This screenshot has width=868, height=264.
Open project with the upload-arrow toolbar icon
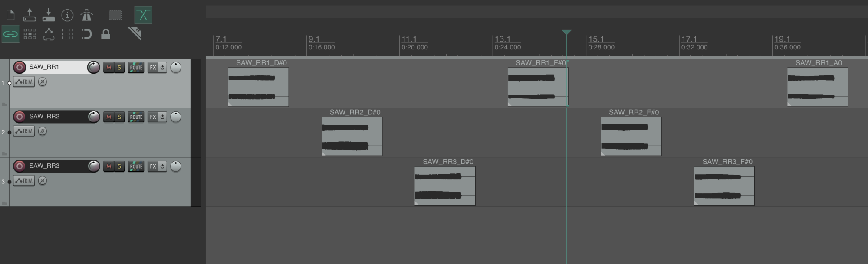click(30, 15)
